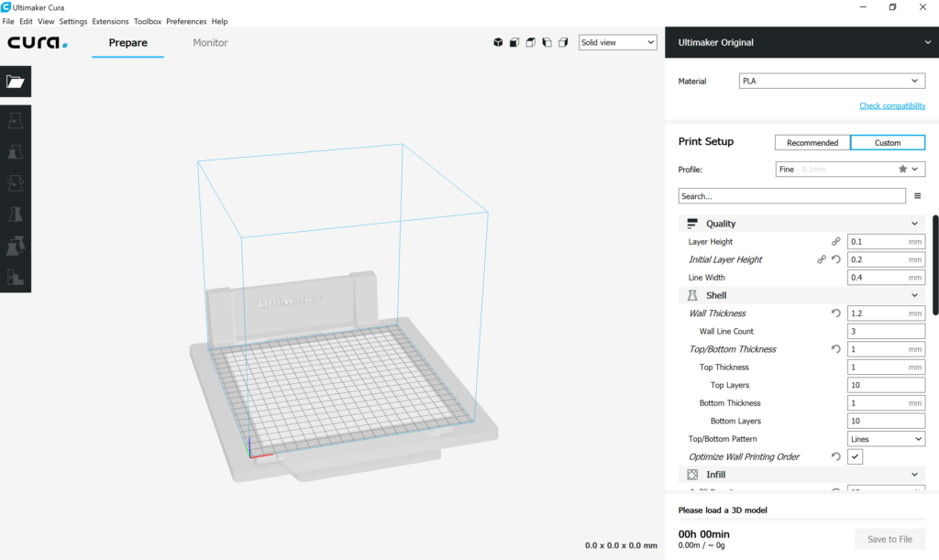
Task: Select the Mirror tool in sidebar
Action: click(15, 213)
